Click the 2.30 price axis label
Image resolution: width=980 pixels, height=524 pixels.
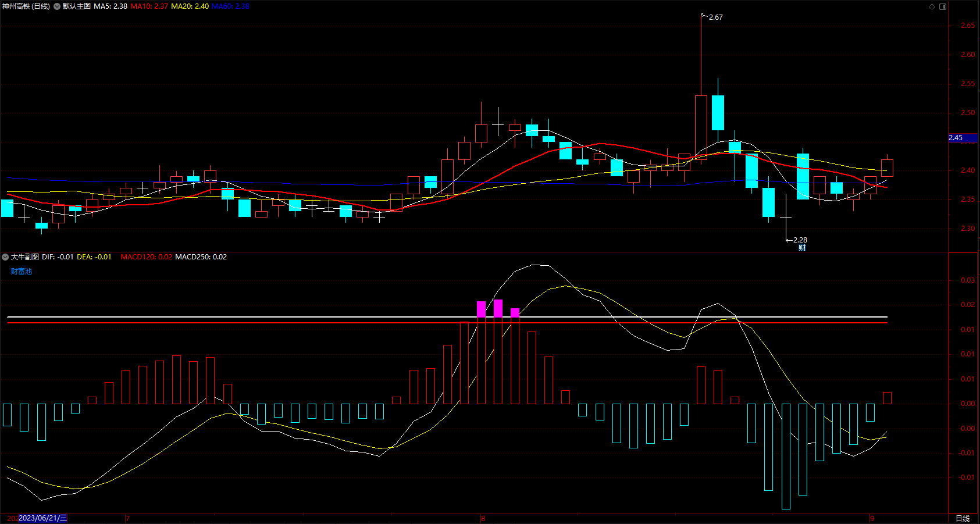pos(968,229)
